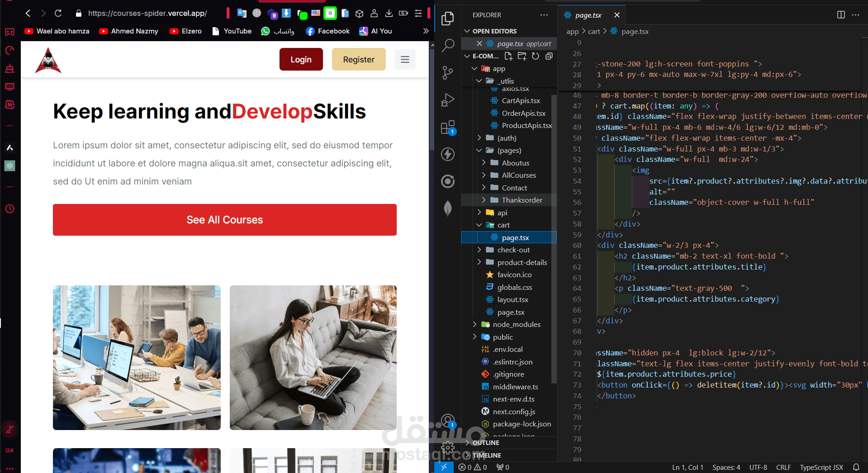
Task: Open the remote window indicator in status bar
Action: (x=444, y=467)
